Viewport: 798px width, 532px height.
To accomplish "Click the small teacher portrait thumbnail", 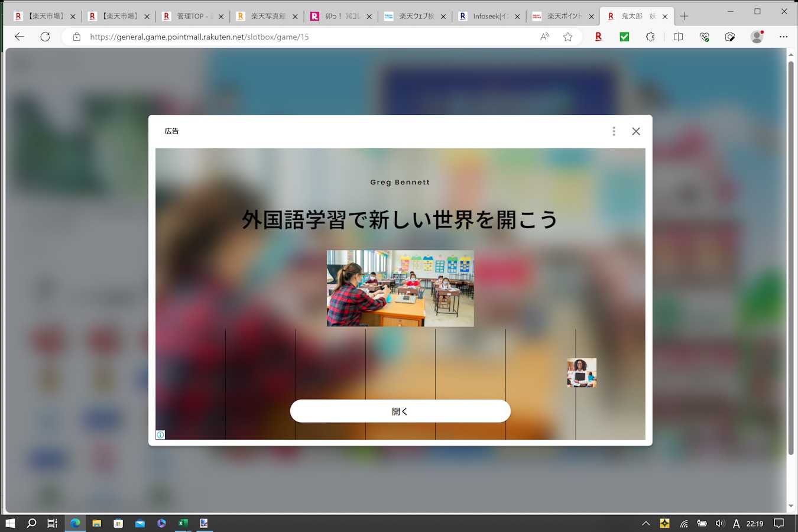I will click(582, 372).
